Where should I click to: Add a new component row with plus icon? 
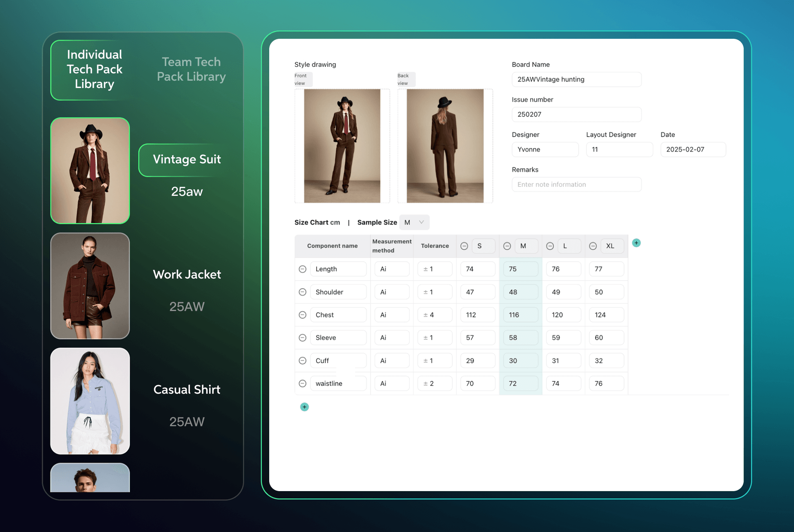click(304, 407)
